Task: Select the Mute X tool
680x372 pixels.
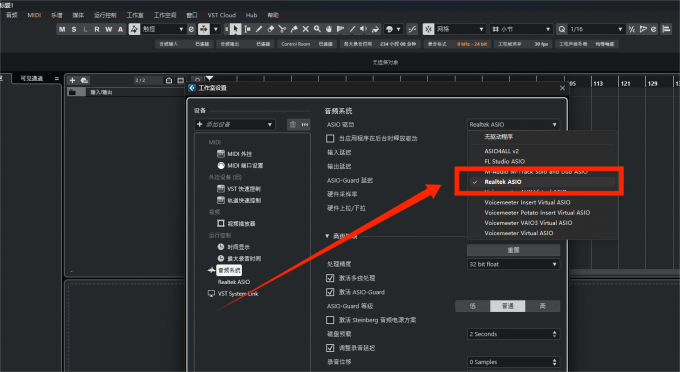Action: click(x=306, y=29)
